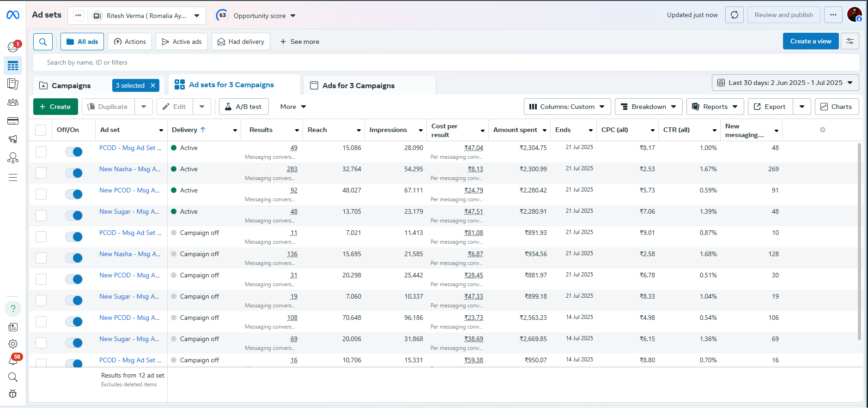868x408 pixels.
Task: Tick the checkbox for first New Nasha row
Action: tap(41, 173)
